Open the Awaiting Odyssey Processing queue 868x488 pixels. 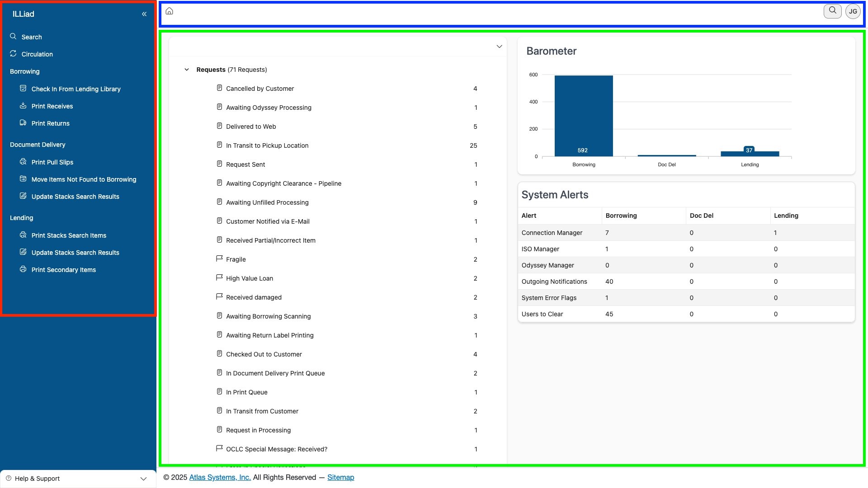(269, 108)
